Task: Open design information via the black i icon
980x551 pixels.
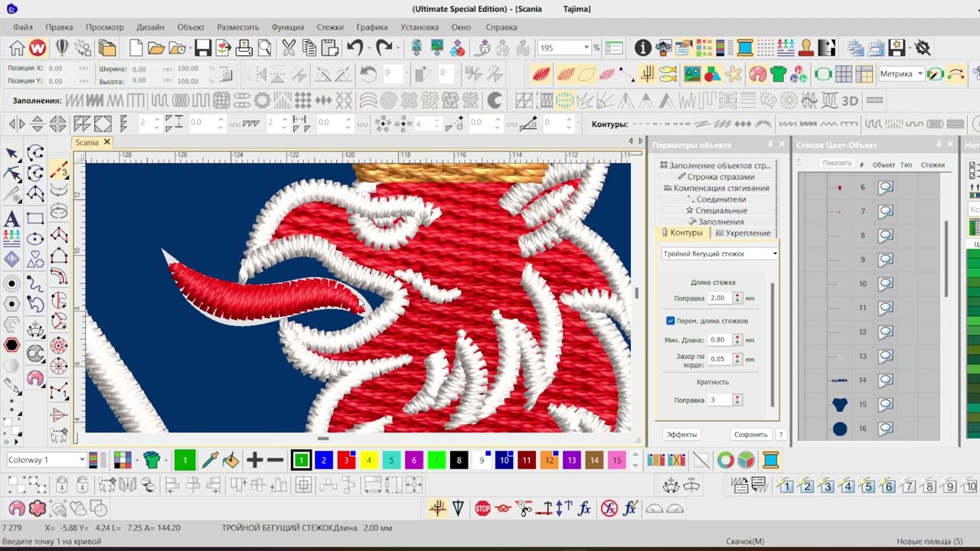Action: (x=643, y=48)
